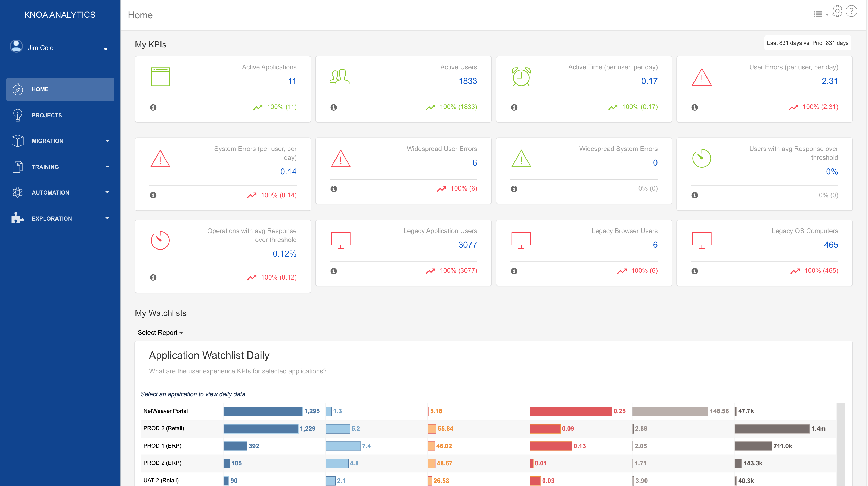The width and height of the screenshot is (868, 486).
Task: Click the Training document icon
Action: point(17,167)
